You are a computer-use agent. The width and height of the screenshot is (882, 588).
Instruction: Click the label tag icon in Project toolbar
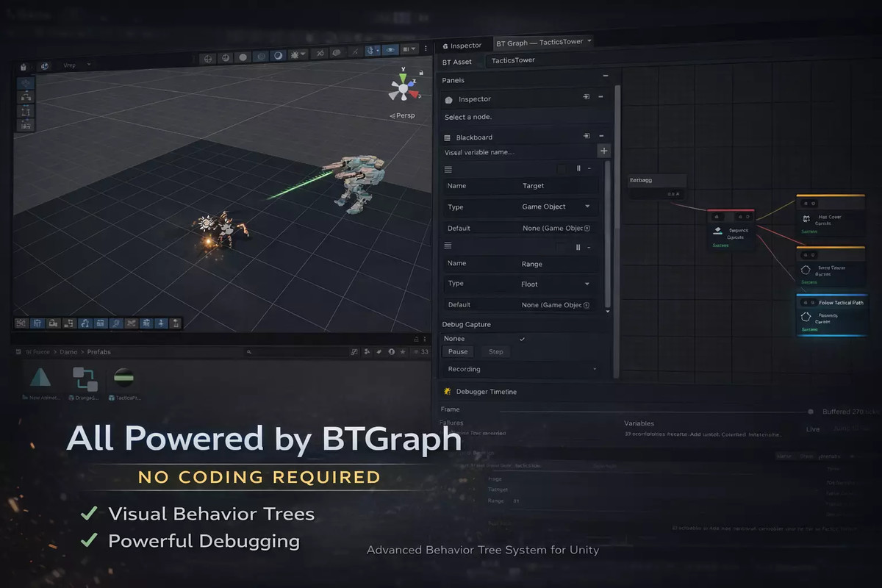coord(379,352)
